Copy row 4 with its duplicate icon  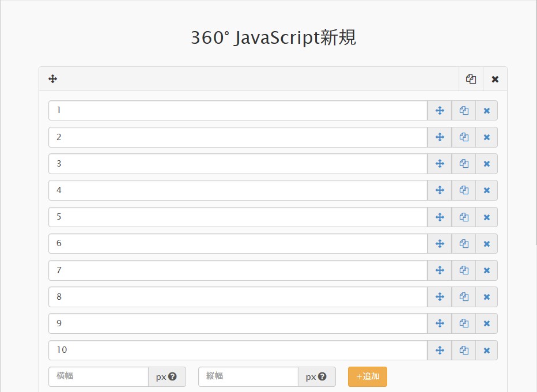pyautogui.click(x=464, y=190)
